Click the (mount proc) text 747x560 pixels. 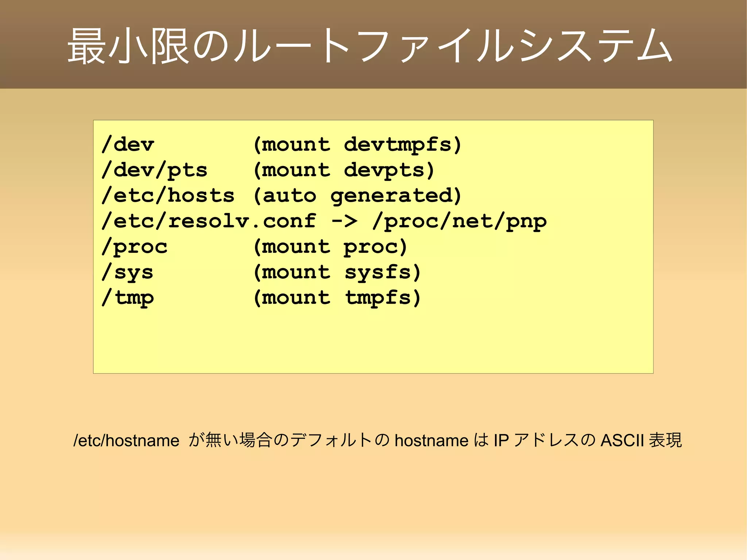pyautogui.click(x=330, y=247)
